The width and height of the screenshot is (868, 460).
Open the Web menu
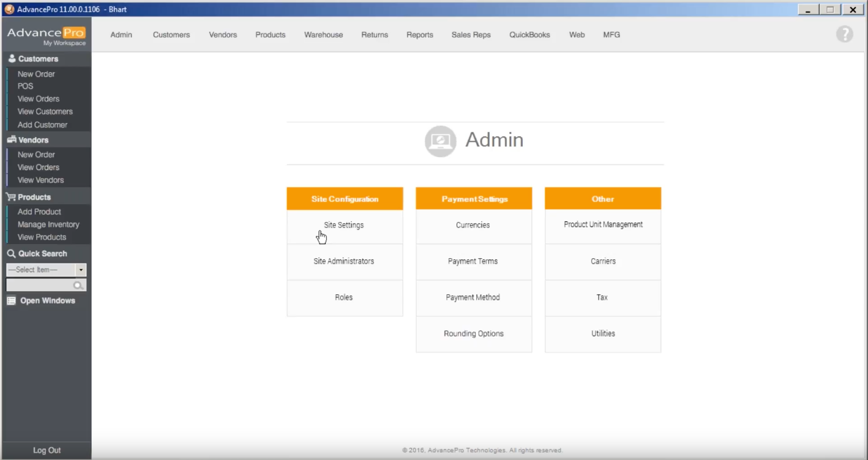(577, 35)
